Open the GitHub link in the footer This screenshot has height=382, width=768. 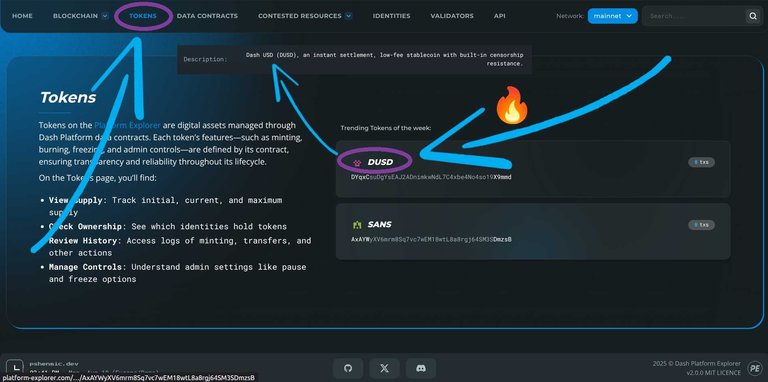[x=348, y=368]
